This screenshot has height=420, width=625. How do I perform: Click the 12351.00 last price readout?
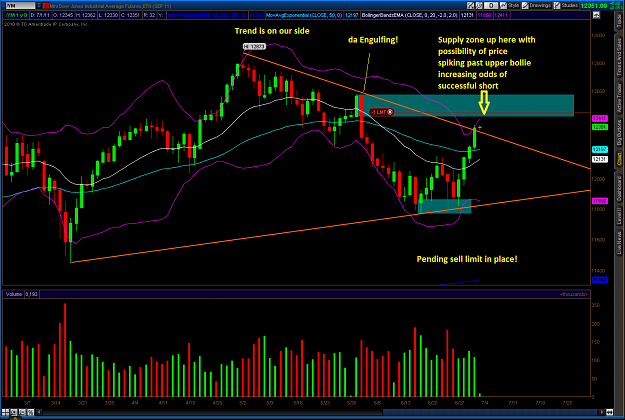pyautogui.click(x=594, y=6)
